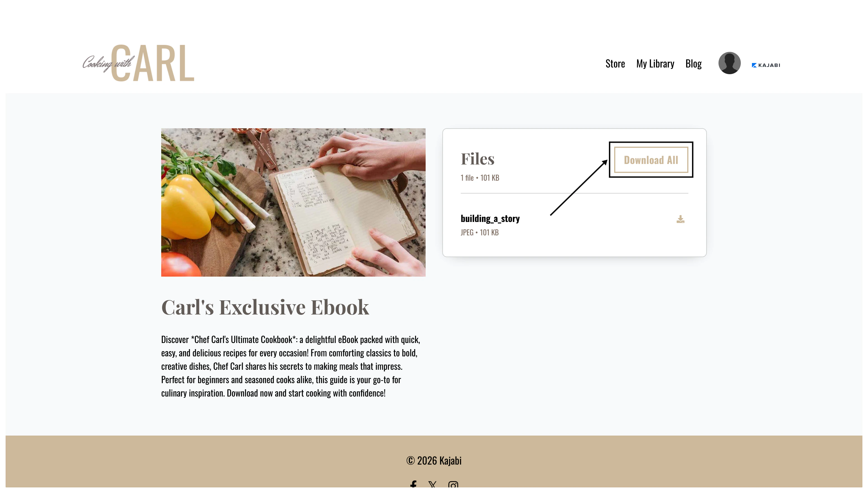Click the 1 file • 101 KB summary
The width and height of the screenshot is (868, 493).
coord(479,178)
